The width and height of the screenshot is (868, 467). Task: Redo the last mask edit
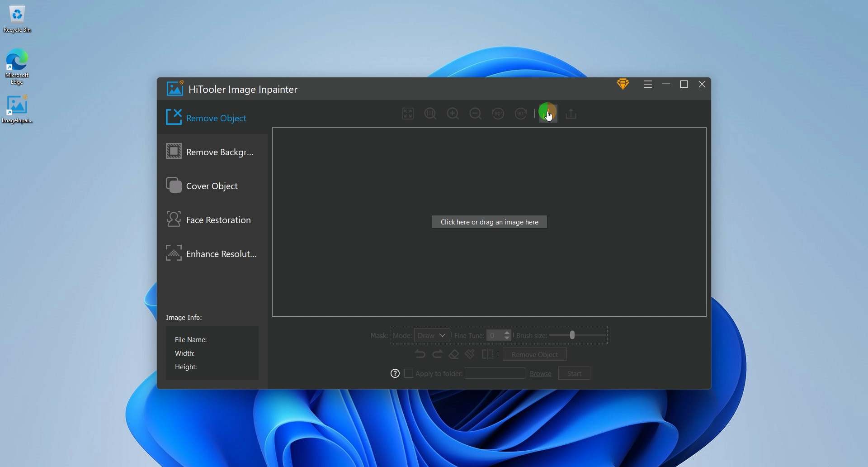(437, 354)
